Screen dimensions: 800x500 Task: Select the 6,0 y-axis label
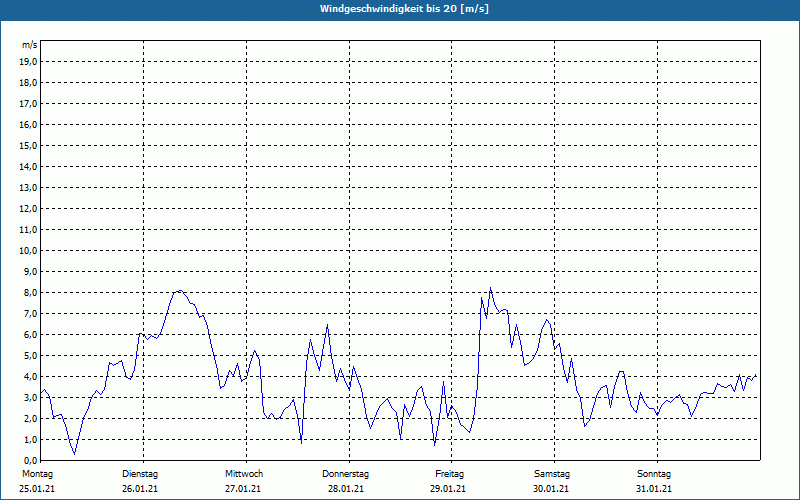(x=30, y=335)
